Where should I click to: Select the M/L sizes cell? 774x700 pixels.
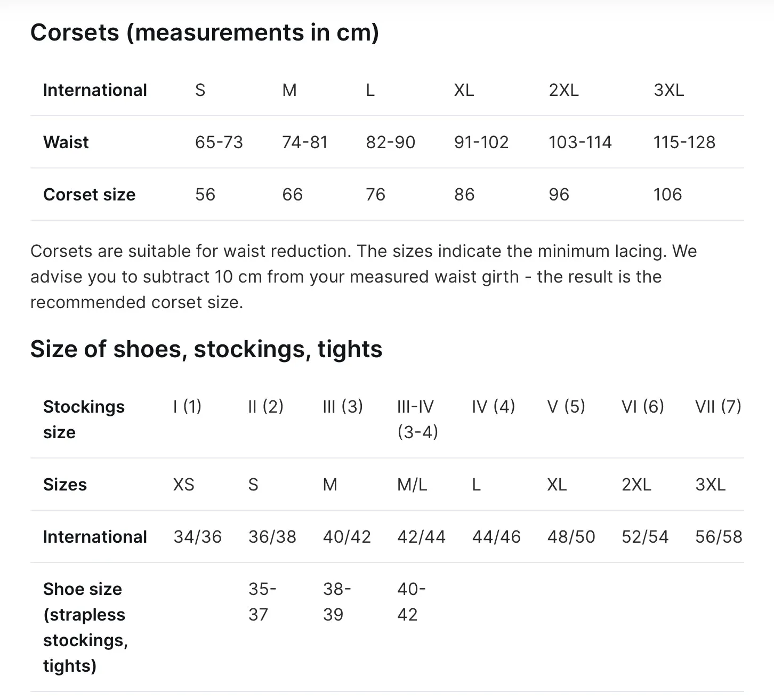click(x=412, y=485)
